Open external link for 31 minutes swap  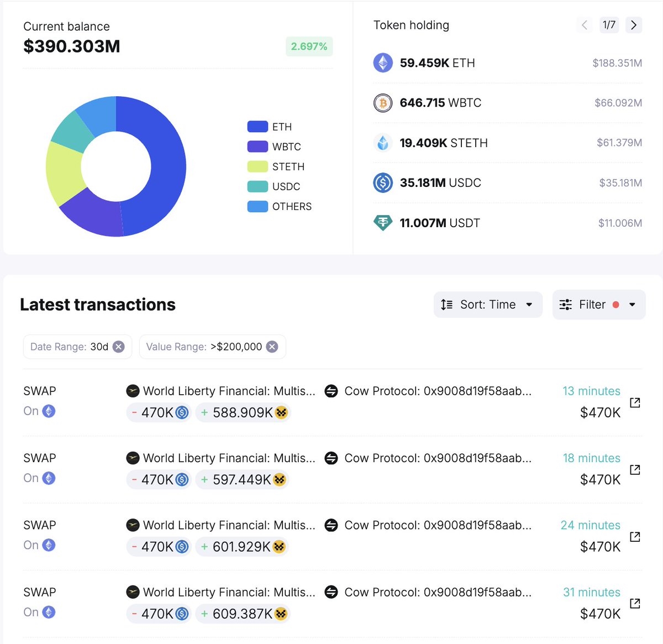coord(635,604)
